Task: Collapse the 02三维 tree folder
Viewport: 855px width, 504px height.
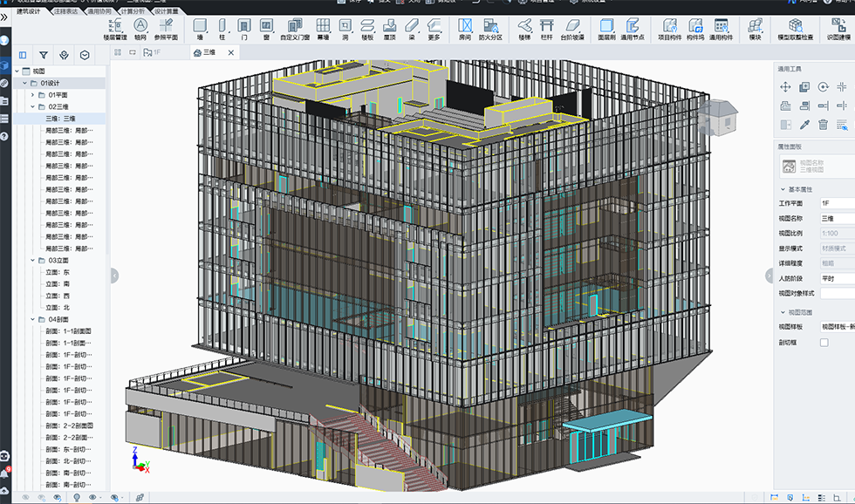Action: (33, 106)
